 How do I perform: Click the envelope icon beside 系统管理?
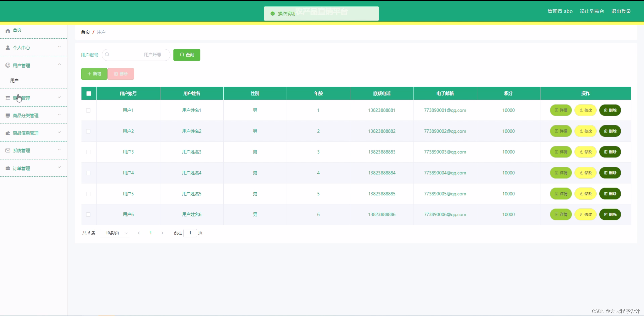[8, 150]
